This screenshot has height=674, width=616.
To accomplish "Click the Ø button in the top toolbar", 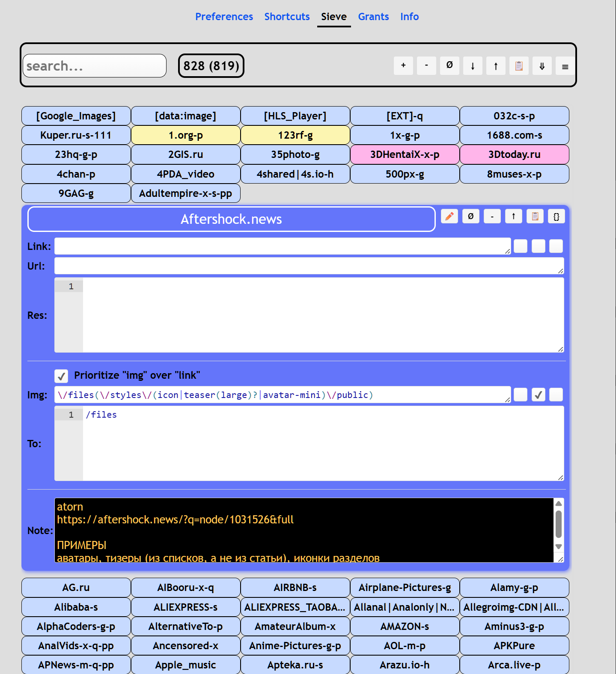I will (449, 65).
